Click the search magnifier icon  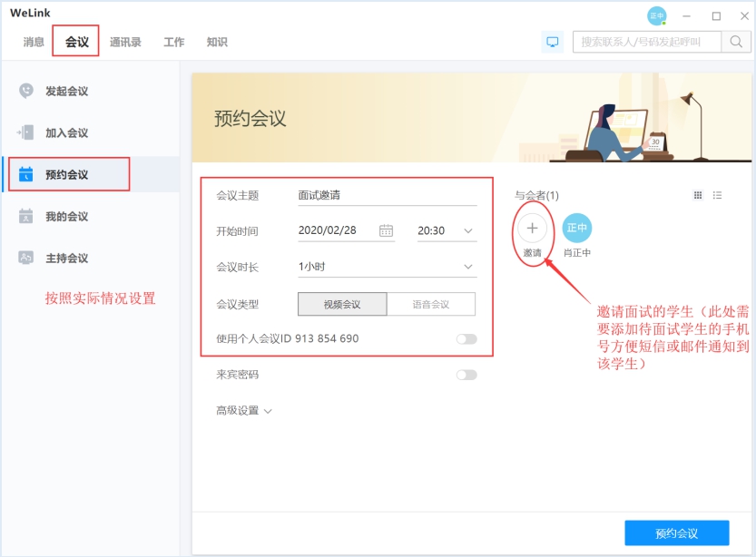[x=735, y=41]
